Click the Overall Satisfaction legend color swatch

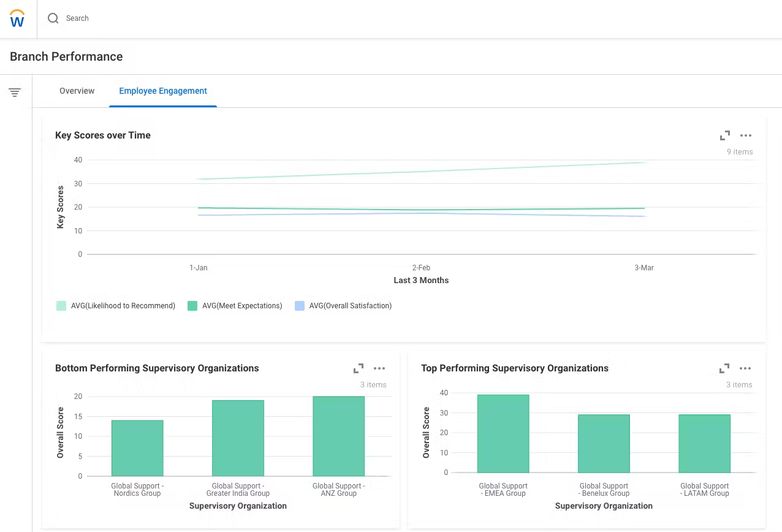point(300,306)
